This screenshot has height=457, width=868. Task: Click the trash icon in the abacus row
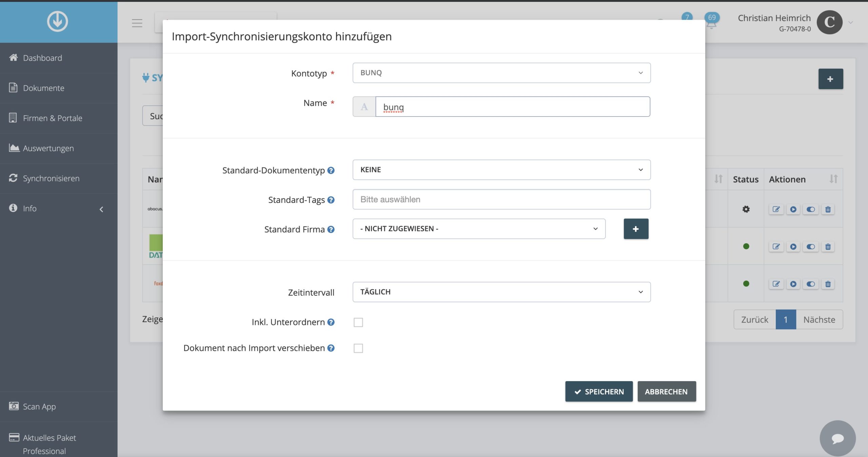[828, 209]
